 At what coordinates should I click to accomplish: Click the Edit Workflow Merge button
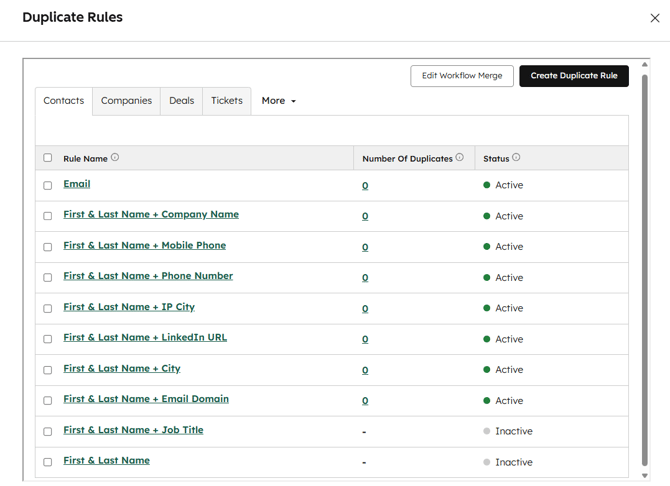tap(462, 76)
